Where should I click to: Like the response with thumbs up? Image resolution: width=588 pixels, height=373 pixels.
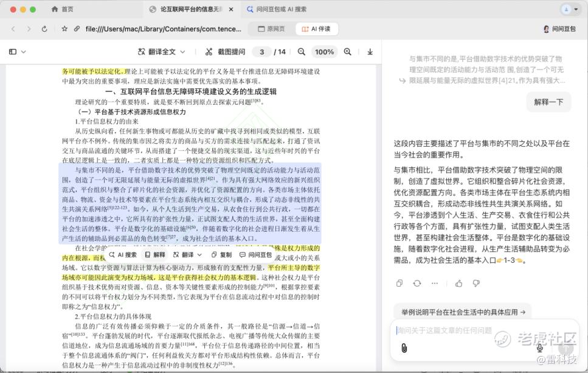[458, 284]
